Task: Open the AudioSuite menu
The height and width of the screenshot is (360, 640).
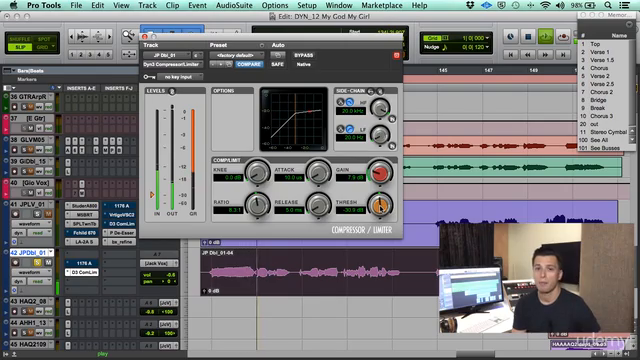Action: coord(234,5)
